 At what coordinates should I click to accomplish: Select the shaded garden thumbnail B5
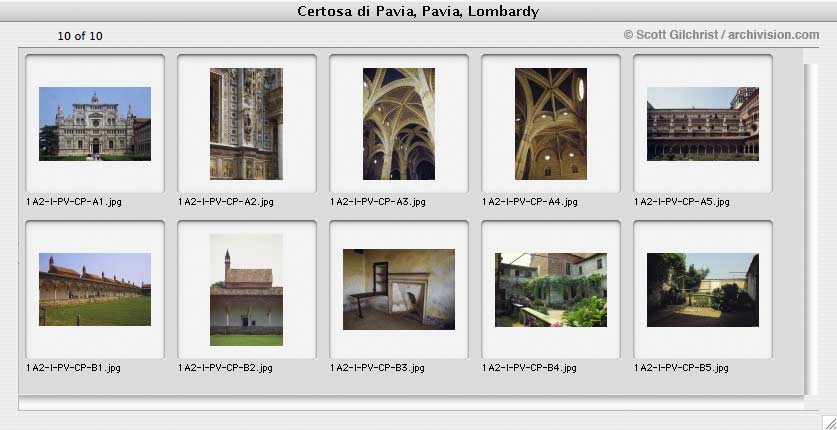[x=702, y=290]
